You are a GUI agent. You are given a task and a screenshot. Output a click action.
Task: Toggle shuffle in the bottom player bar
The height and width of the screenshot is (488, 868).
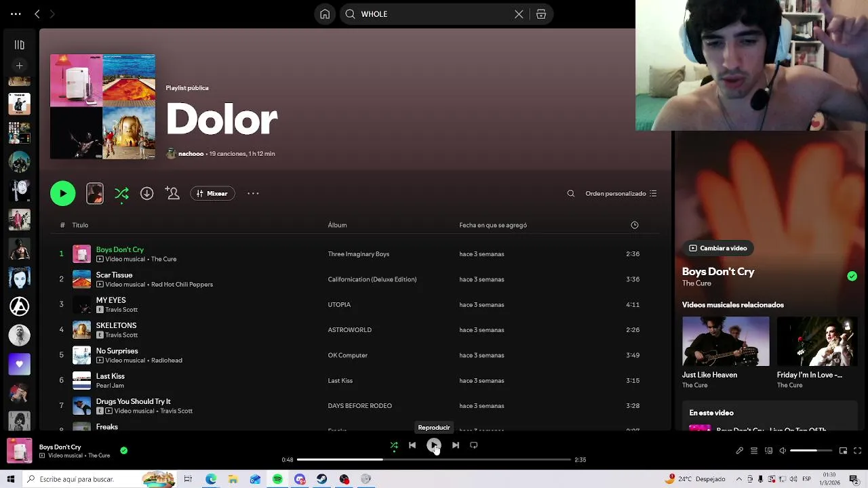[394, 445]
